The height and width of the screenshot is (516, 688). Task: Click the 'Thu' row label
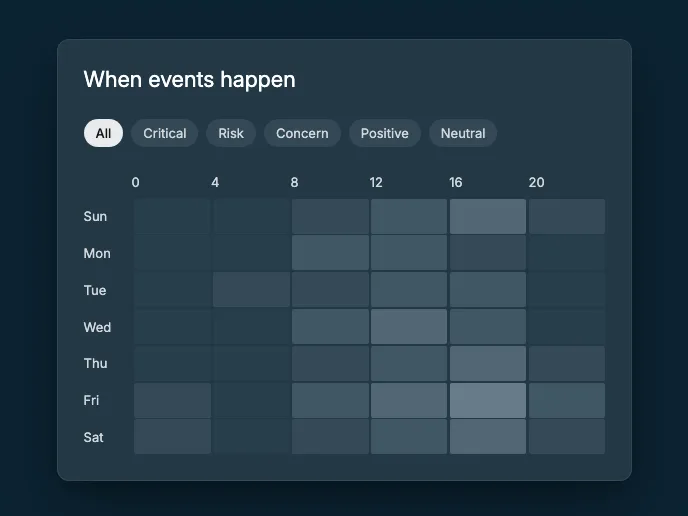pyautogui.click(x=95, y=363)
